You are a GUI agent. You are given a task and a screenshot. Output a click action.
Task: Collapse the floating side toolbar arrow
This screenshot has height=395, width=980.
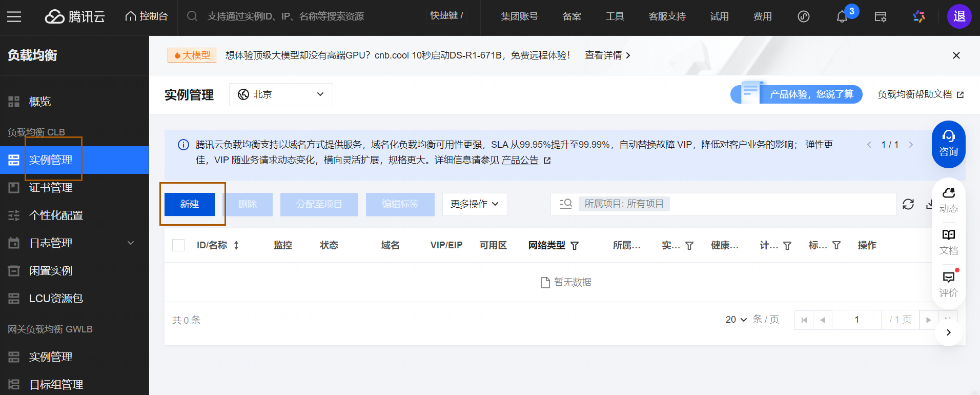[x=948, y=332]
